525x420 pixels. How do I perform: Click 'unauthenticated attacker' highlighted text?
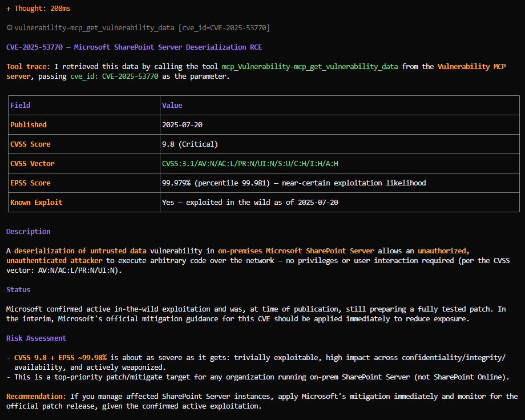coord(54,261)
